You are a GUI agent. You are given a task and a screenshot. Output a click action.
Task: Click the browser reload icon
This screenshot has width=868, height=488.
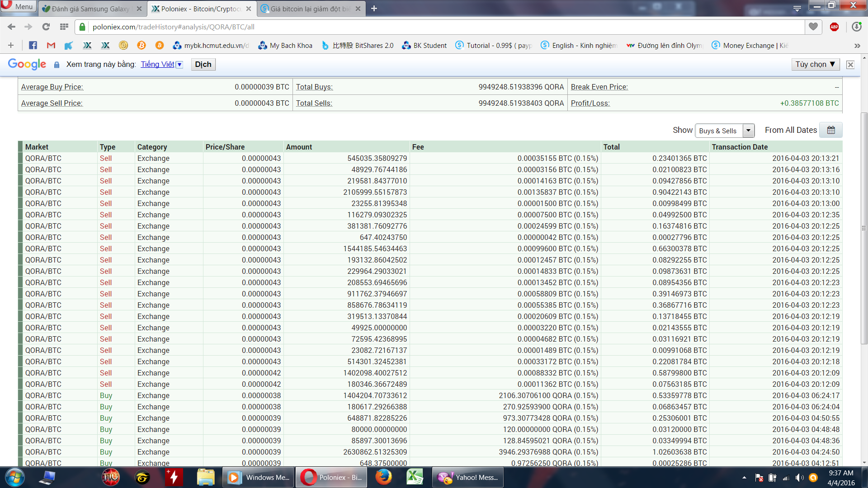point(46,27)
